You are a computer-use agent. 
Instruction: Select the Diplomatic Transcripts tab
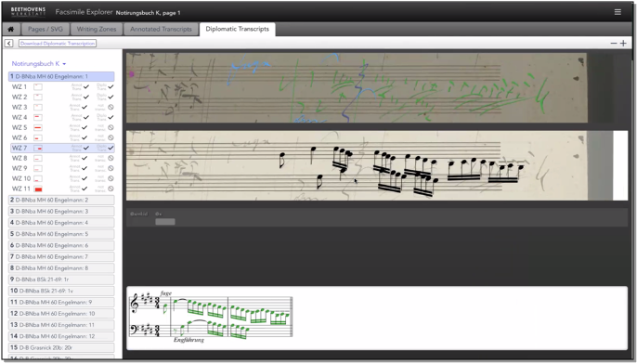coord(238,30)
